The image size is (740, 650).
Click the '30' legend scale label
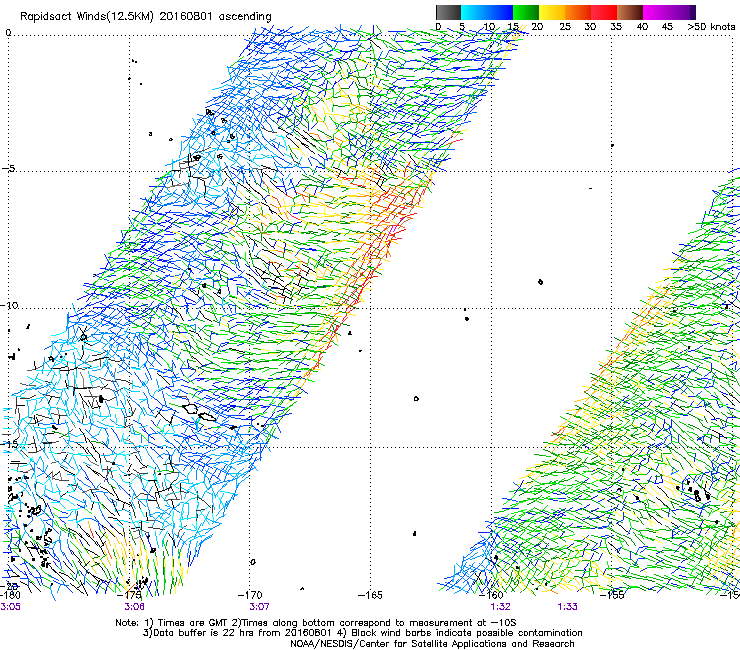click(x=590, y=27)
